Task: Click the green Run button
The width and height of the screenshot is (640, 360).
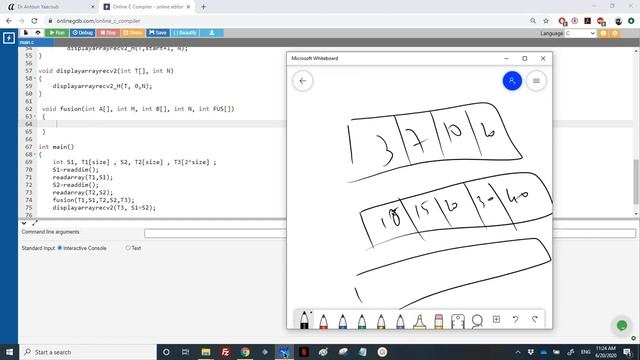Action: [57, 33]
